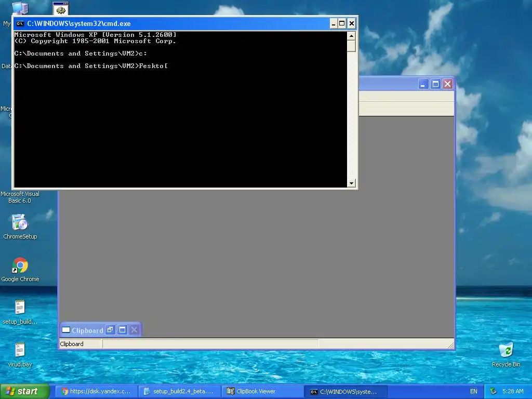Switch to disk.yandex Chrome taskbar button
532x399 pixels.
coord(96,391)
